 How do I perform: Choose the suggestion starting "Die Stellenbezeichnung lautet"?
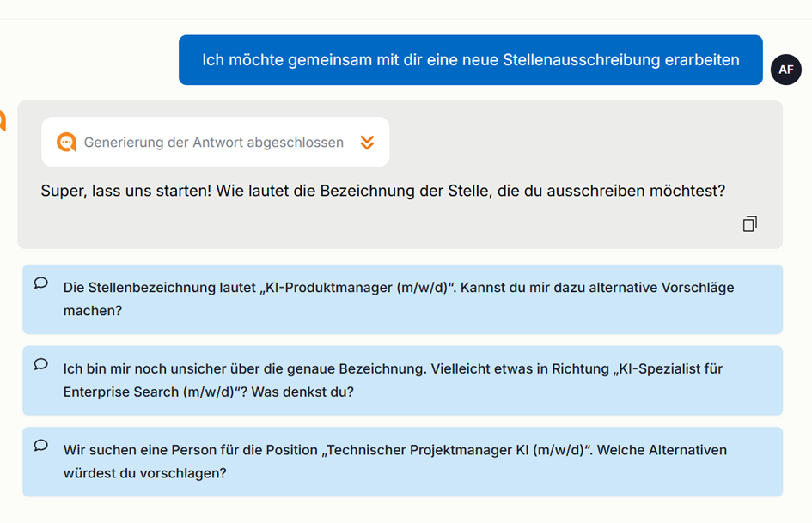402,300
